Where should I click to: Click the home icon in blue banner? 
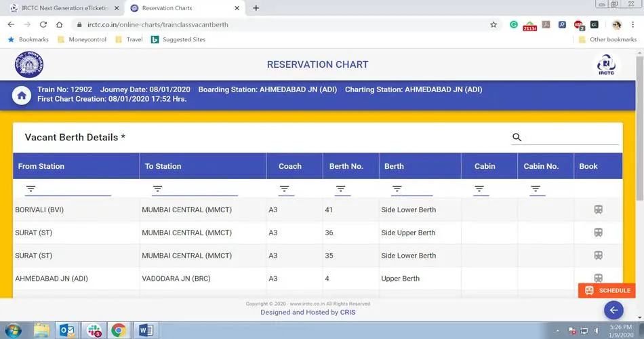tap(22, 96)
